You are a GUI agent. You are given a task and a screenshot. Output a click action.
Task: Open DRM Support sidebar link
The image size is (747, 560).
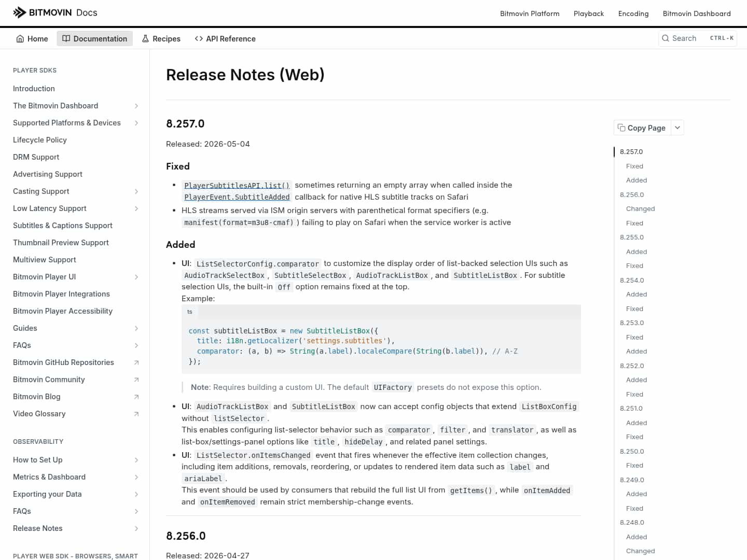[x=36, y=157]
